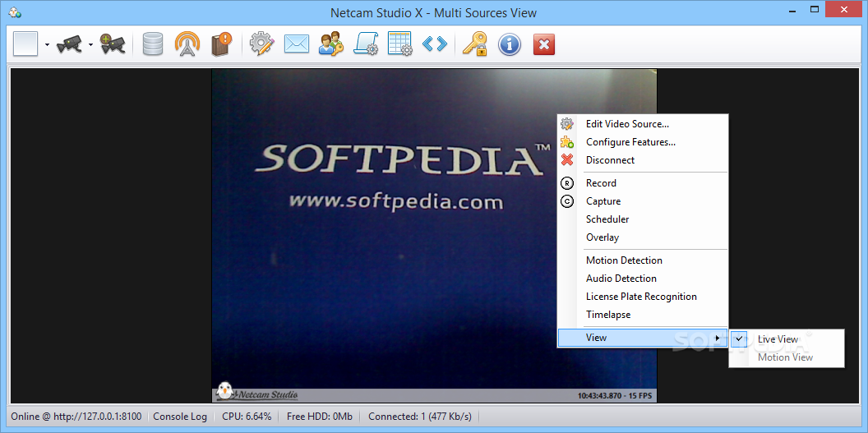Image resolution: width=868 pixels, height=433 pixels.
Task: Select Capture in the context menu
Action: click(x=643, y=201)
